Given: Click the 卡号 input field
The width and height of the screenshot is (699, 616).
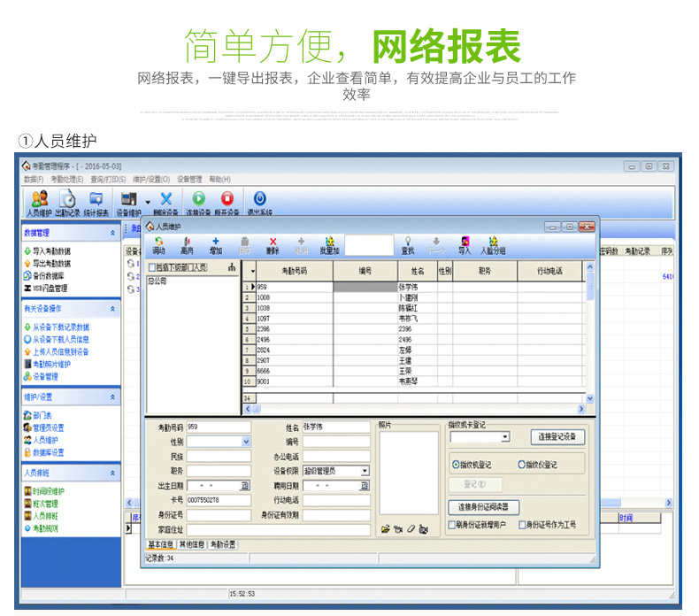Looking at the screenshot, I should tap(218, 500).
